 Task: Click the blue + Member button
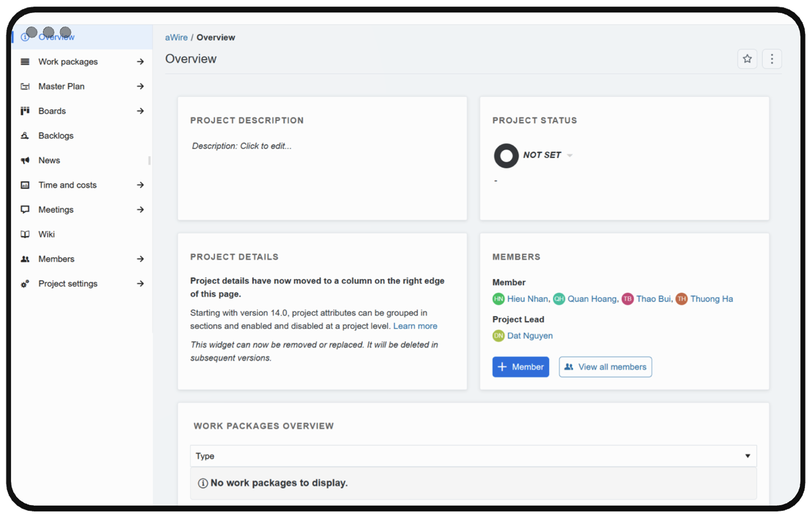[x=520, y=367]
